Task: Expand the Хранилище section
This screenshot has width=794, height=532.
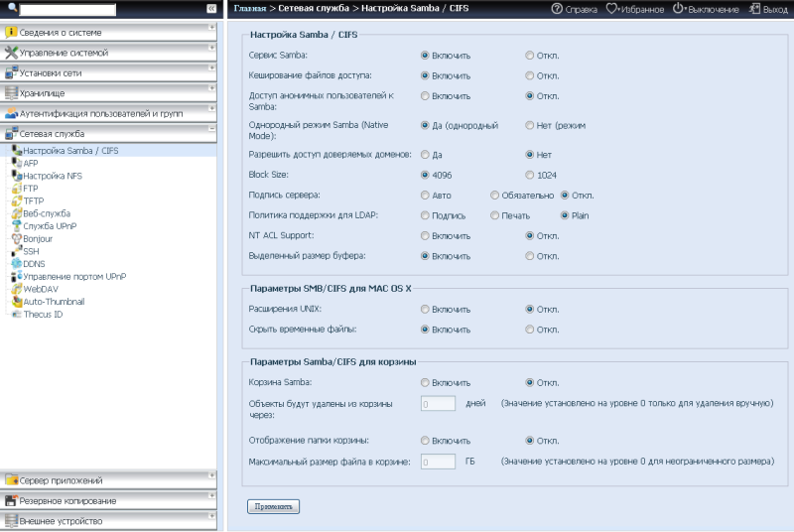Action: coord(212,87)
